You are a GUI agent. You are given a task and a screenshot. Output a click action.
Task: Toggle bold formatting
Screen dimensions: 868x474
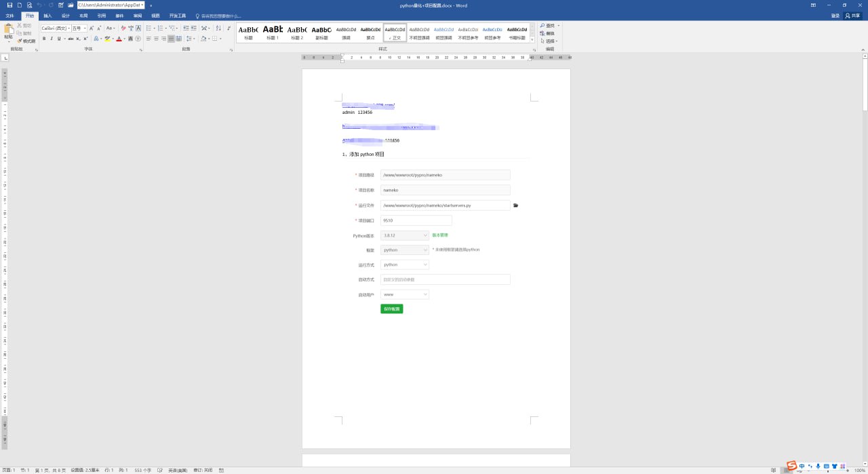click(44, 39)
